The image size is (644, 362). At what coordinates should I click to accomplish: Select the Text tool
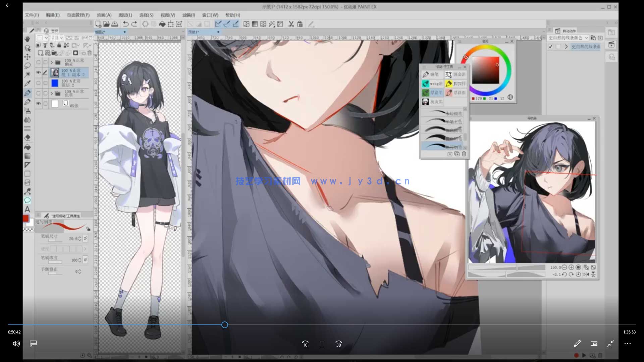(x=28, y=209)
